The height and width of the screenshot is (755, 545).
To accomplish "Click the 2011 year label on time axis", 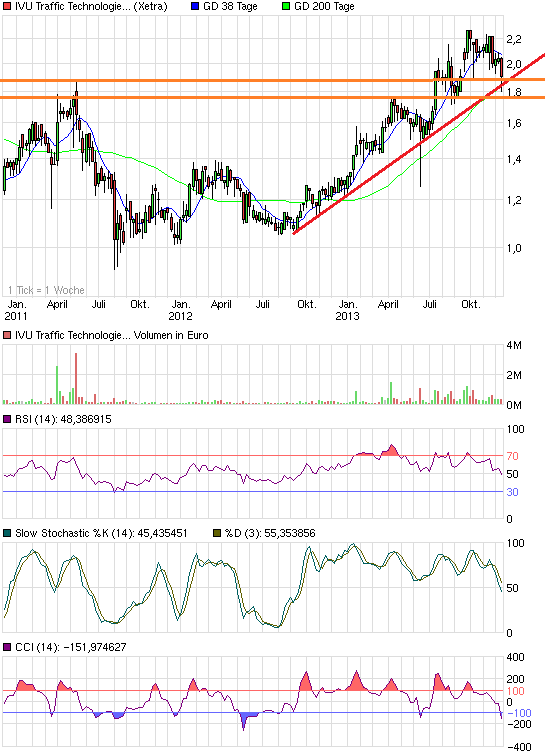I will 16,316.
